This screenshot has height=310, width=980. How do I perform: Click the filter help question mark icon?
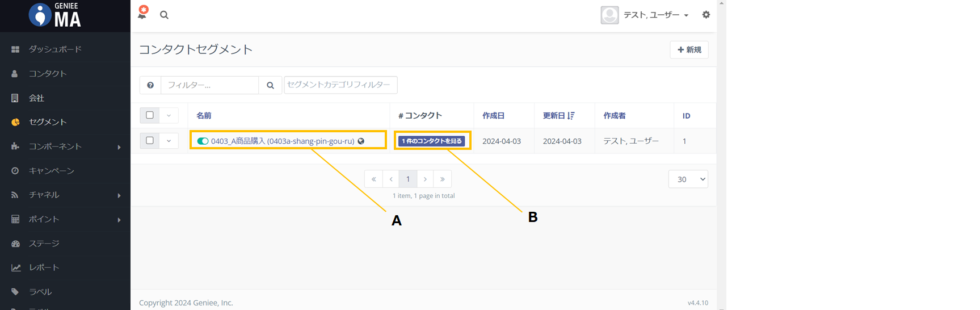point(150,85)
